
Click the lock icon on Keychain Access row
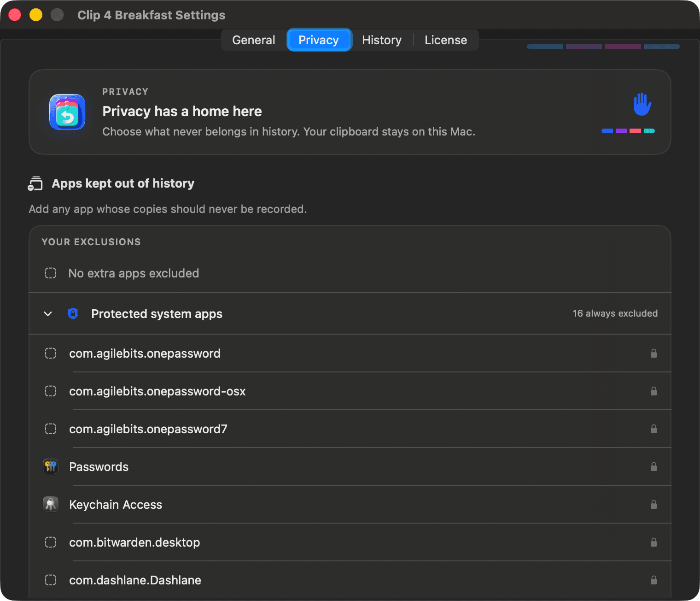coord(653,505)
